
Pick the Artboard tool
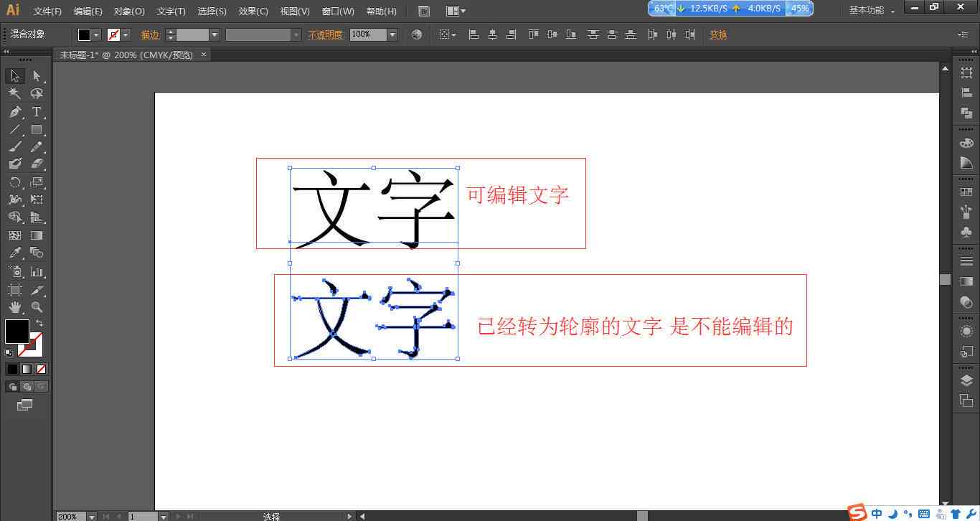click(15, 290)
